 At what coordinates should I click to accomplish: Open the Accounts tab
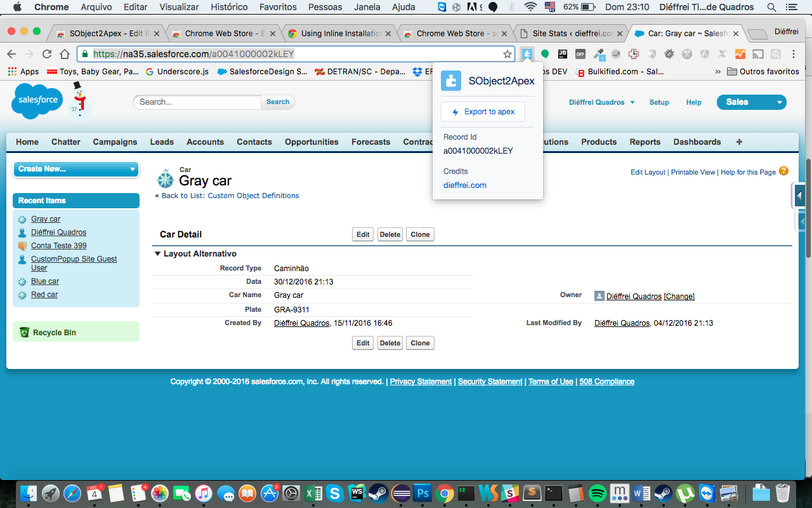(205, 142)
